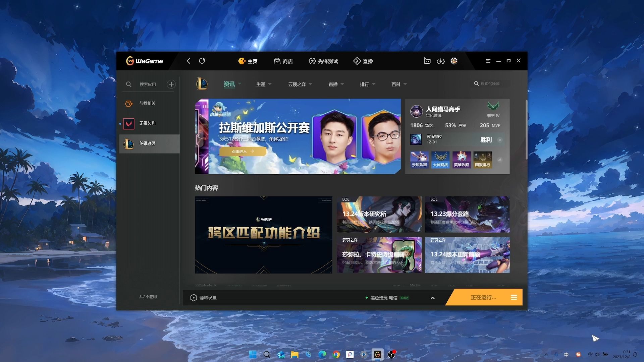The image size is (644, 362).
Task: Click the 搜索召唤师 search field
Action: tap(491, 83)
